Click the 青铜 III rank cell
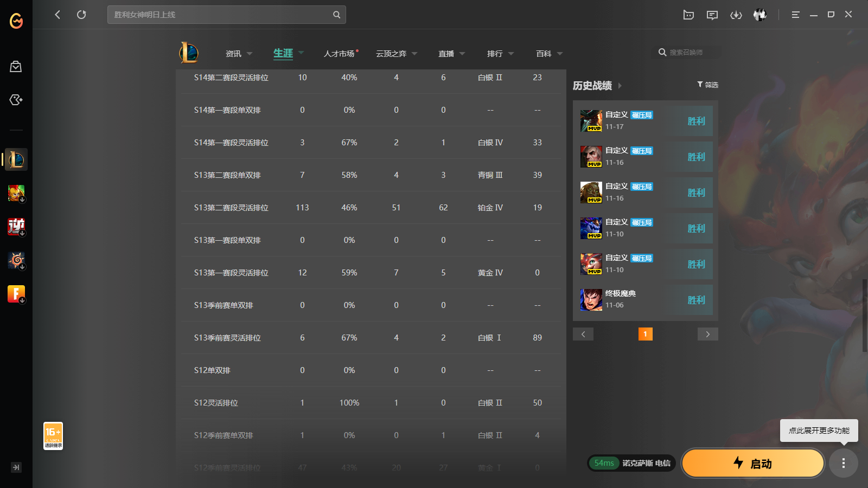 coord(490,175)
